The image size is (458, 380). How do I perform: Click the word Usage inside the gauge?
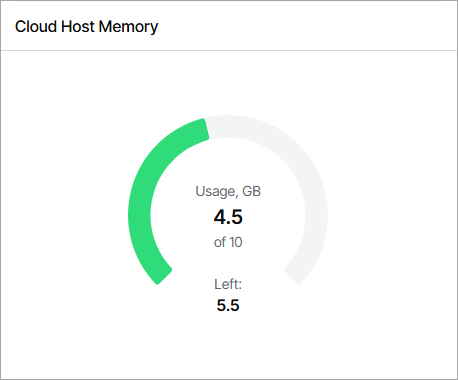coord(215,192)
